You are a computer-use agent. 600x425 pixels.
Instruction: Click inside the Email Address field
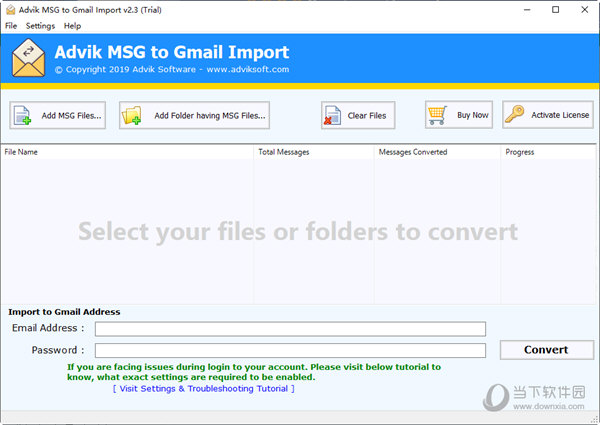[x=290, y=329]
